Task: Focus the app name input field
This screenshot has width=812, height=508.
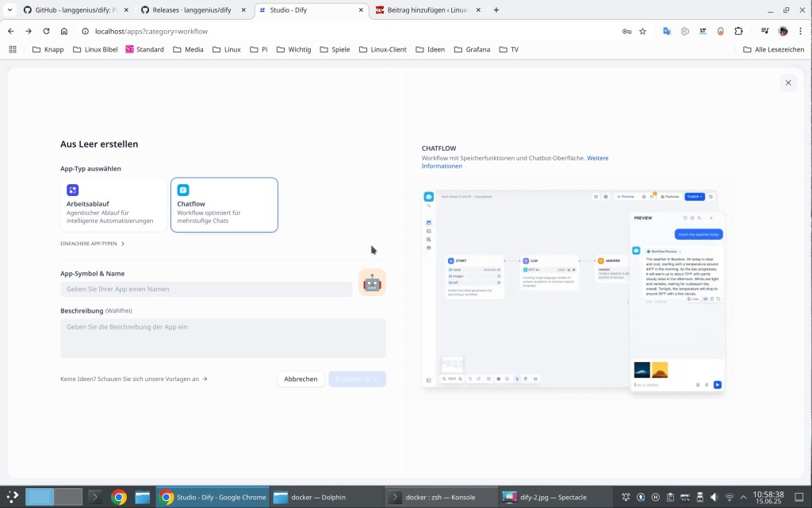Action: (206, 290)
